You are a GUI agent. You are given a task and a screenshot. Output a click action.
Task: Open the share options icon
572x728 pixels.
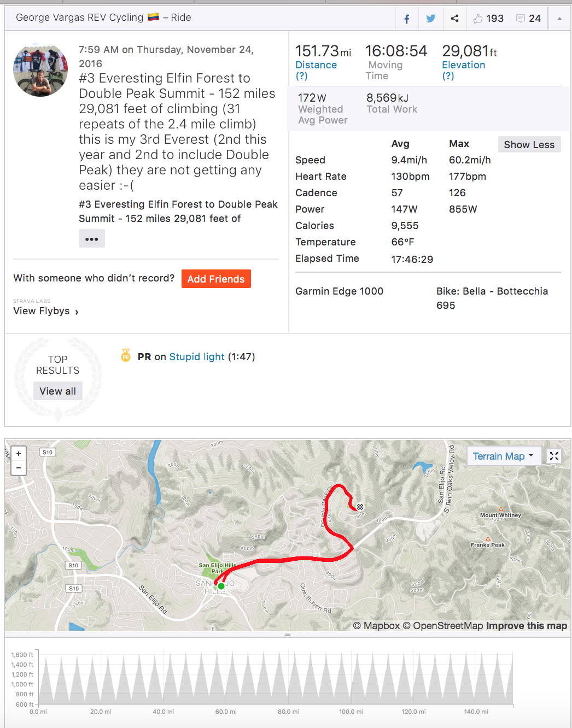pos(454,19)
